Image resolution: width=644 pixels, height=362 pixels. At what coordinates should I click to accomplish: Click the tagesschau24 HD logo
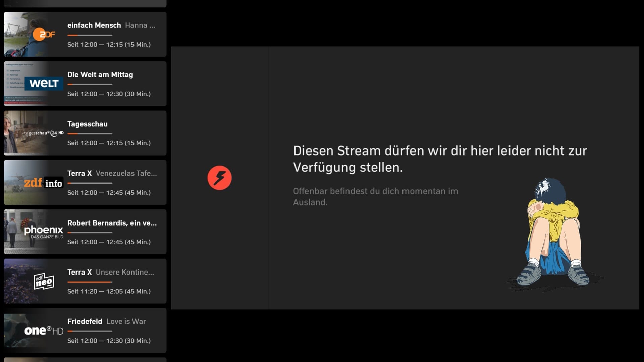(44, 133)
